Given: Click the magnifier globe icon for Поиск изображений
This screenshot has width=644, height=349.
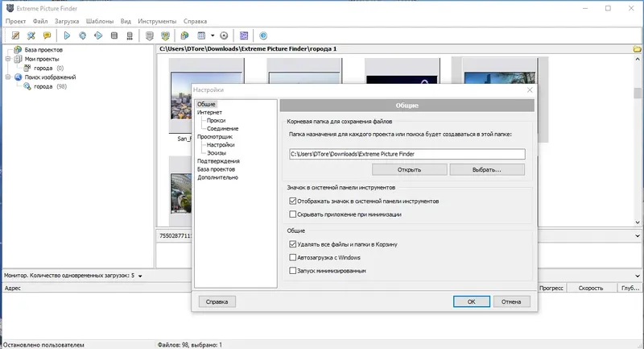Looking at the screenshot, I should (x=18, y=77).
